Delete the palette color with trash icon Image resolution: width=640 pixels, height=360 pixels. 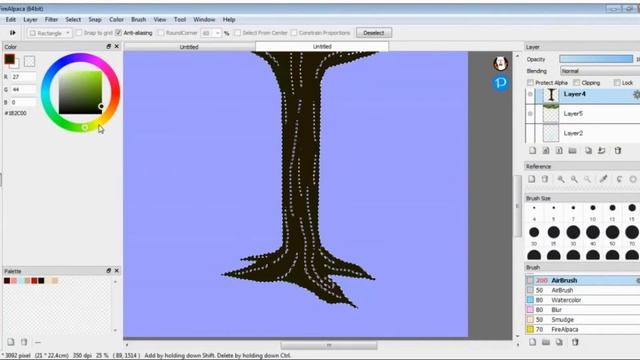pyautogui.click(x=24, y=342)
